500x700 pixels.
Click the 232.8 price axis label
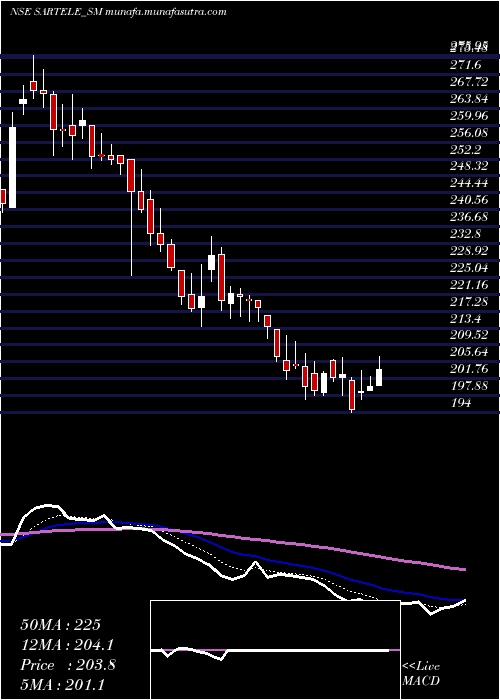point(465,234)
